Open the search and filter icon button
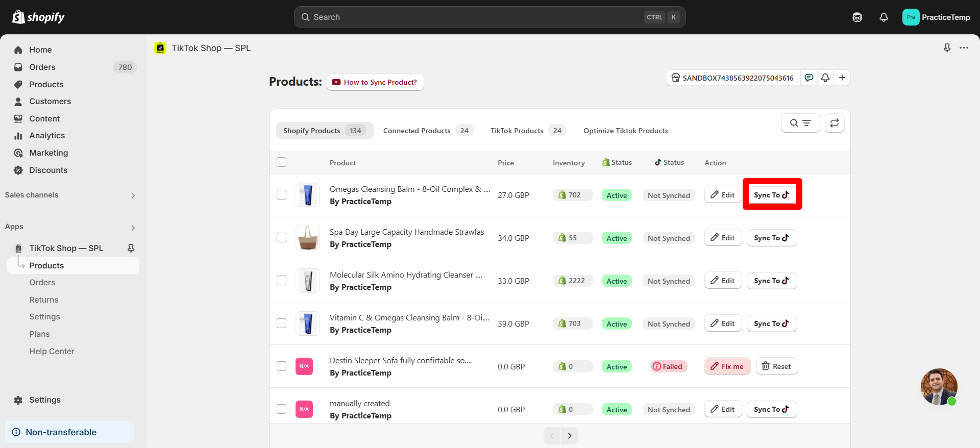Viewport: 980px width, 448px height. click(x=800, y=123)
